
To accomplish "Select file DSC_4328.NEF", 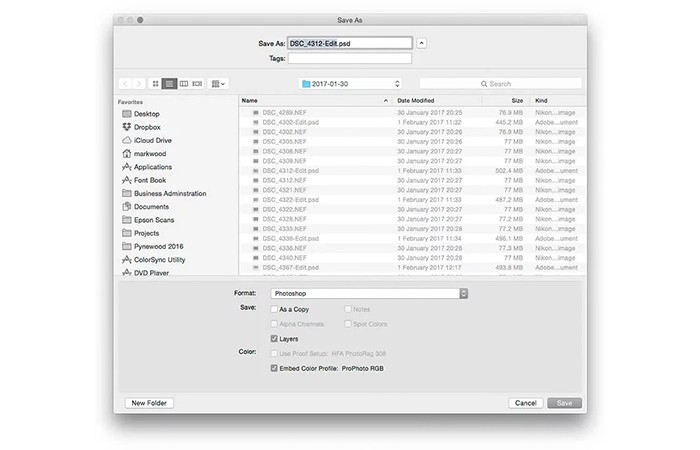I will coord(413,219).
